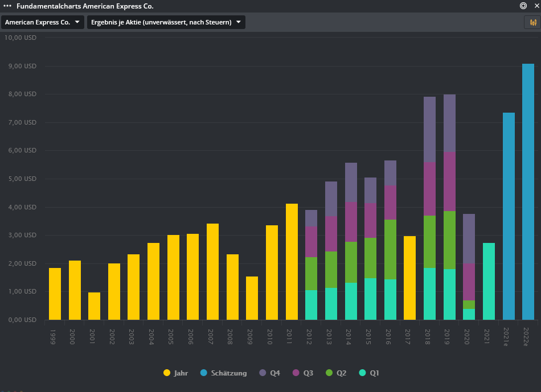
Task: Toggle the Q4 legend series
Action: 269,373
